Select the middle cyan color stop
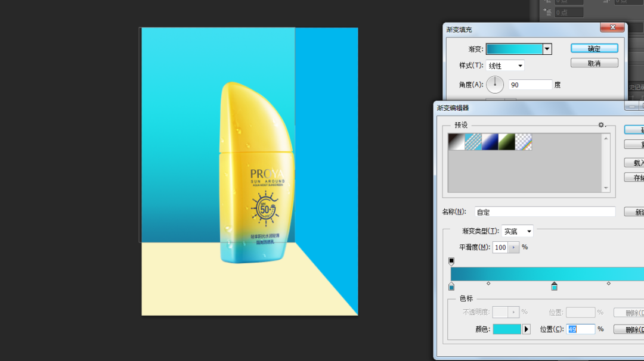Screen dimensions: 644x361 (x=555, y=287)
